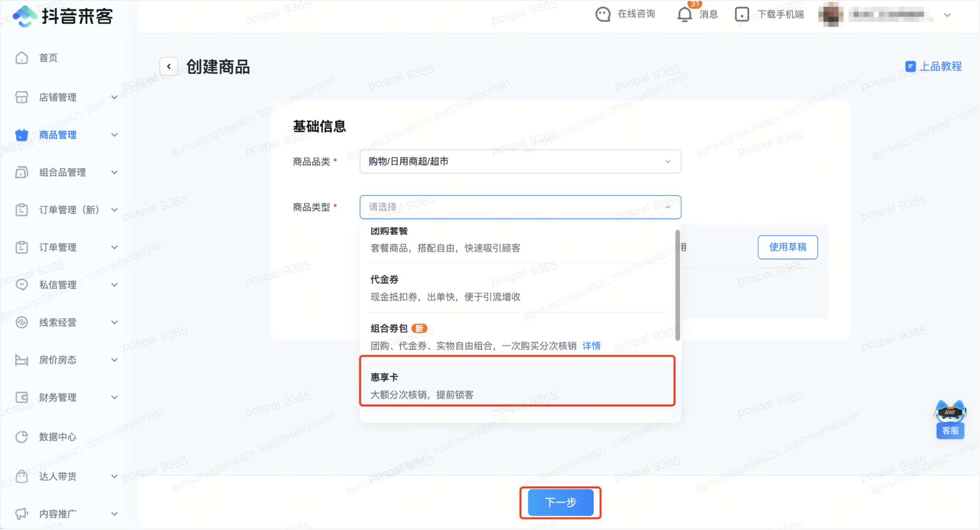Click the 商品管理 product management icon

[21, 134]
